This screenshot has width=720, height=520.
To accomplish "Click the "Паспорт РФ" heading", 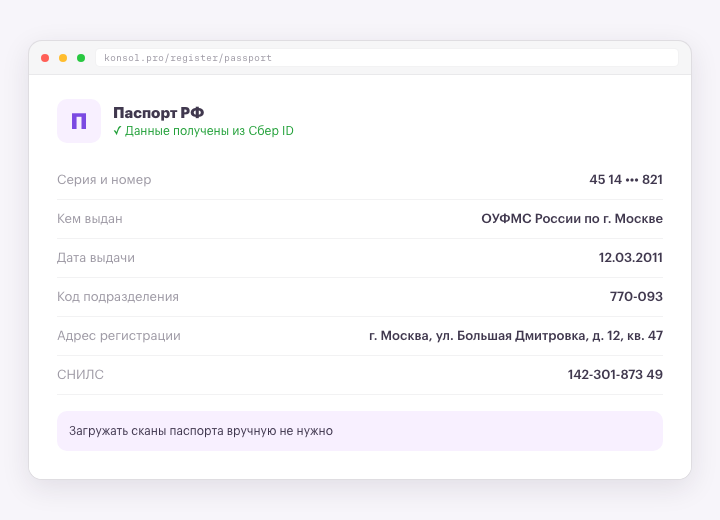I will click(x=158, y=113).
